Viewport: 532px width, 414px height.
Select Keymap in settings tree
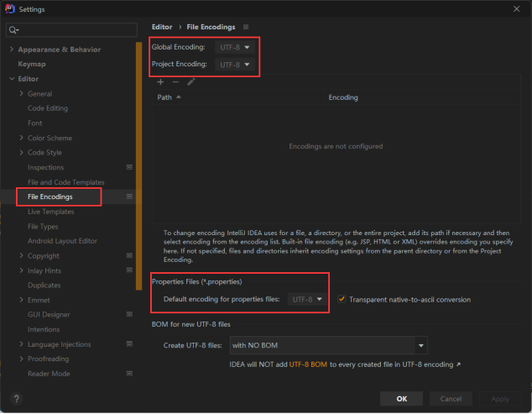click(32, 64)
